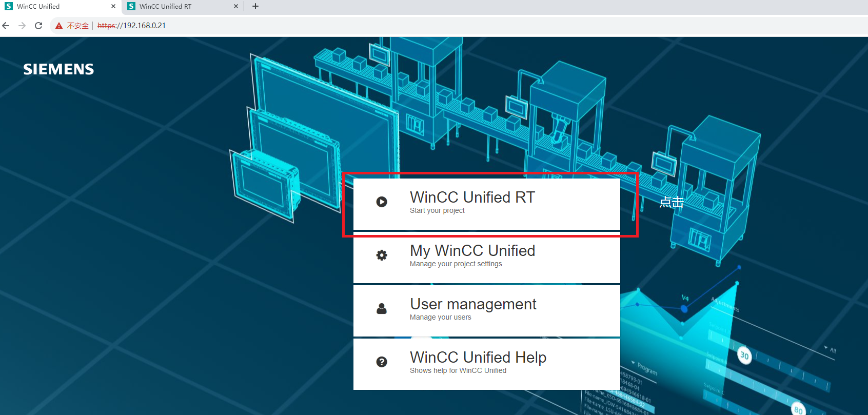
Task: Go back using the browser back arrow
Action: (x=6, y=26)
